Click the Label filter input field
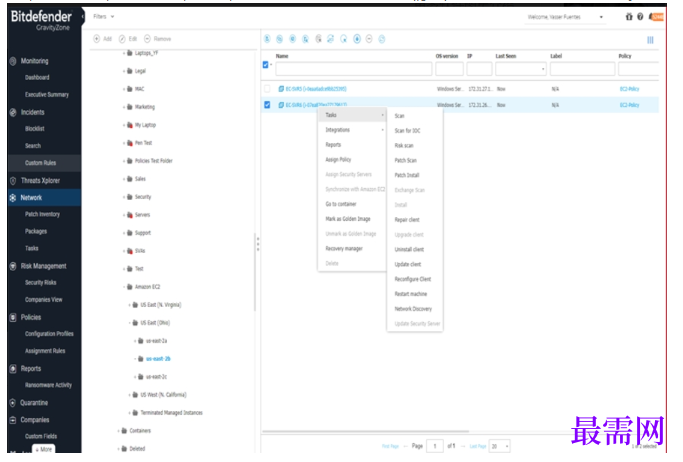 tap(582, 69)
